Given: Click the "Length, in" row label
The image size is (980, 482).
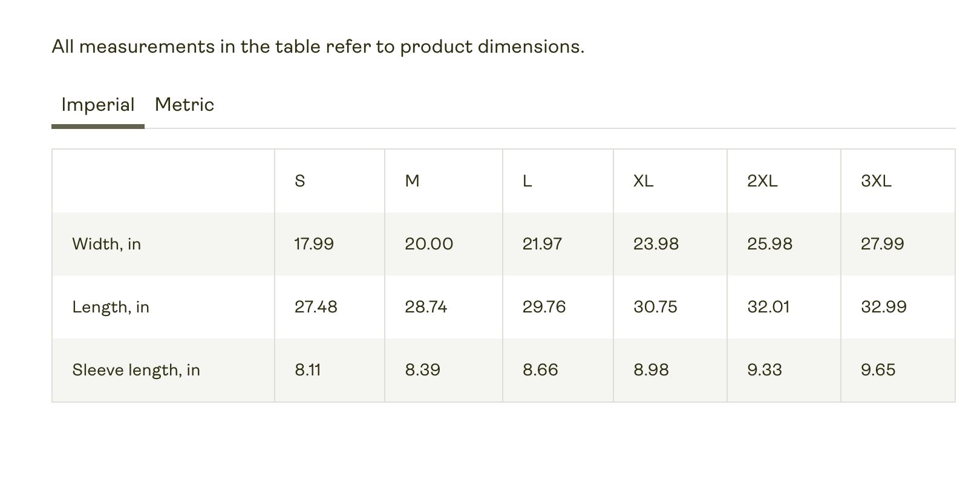Looking at the screenshot, I should point(111,307).
